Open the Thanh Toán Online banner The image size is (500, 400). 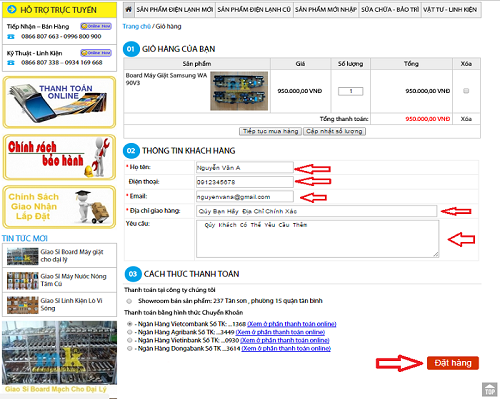point(59,102)
